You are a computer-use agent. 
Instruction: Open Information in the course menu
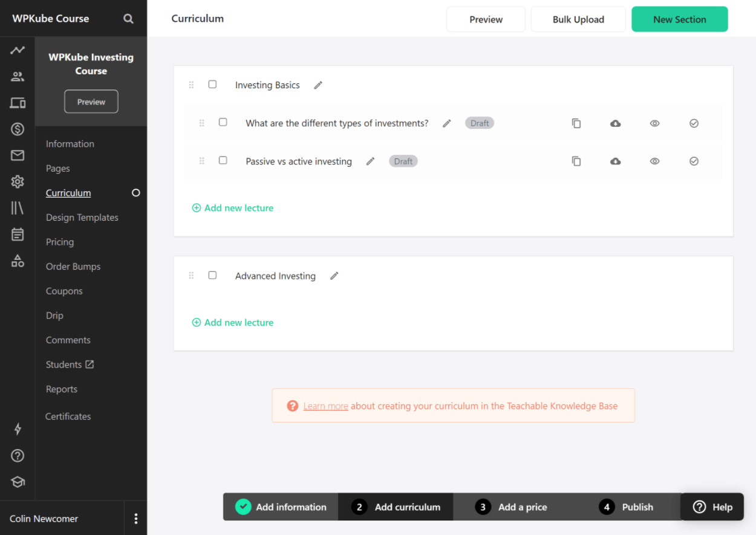pos(70,144)
